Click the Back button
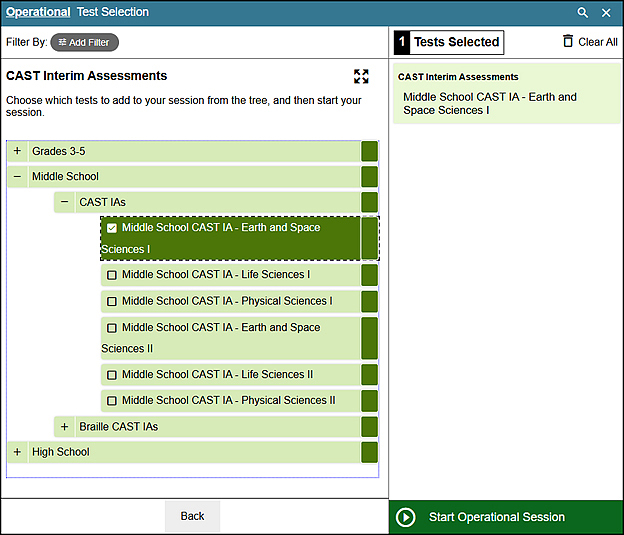Screen dimensions: 624x535 coord(192,516)
